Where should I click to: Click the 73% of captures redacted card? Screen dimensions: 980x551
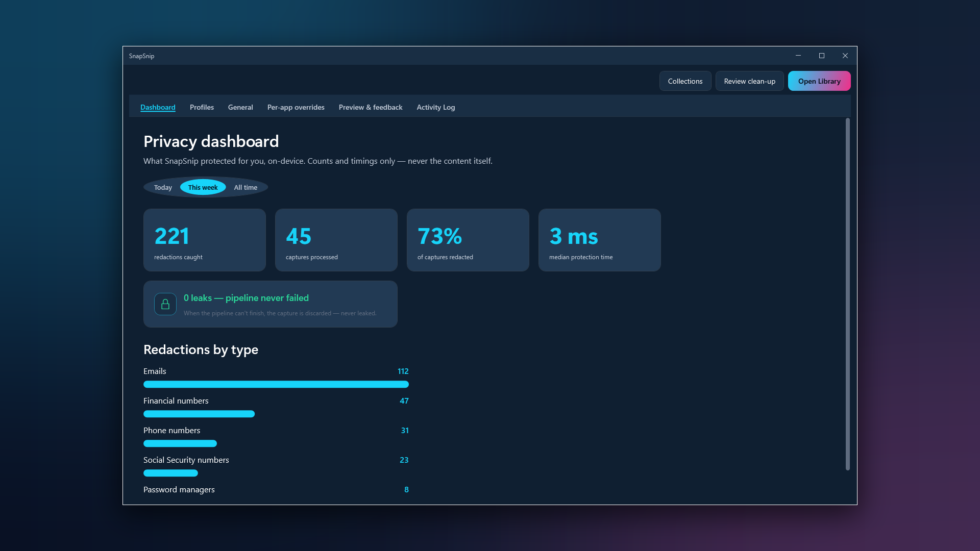[x=468, y=240]
